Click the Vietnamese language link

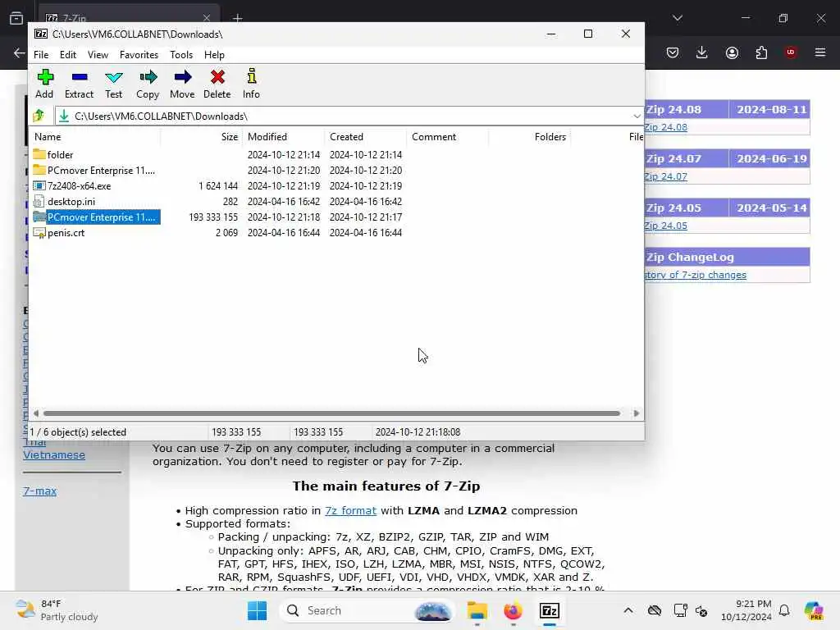point(54,454)
